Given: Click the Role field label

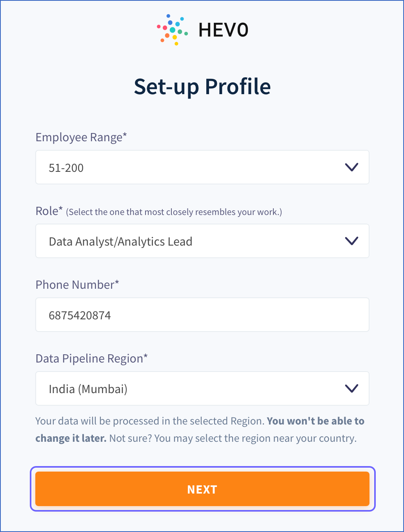Looking at the screenshot, I should coord(49,211).
